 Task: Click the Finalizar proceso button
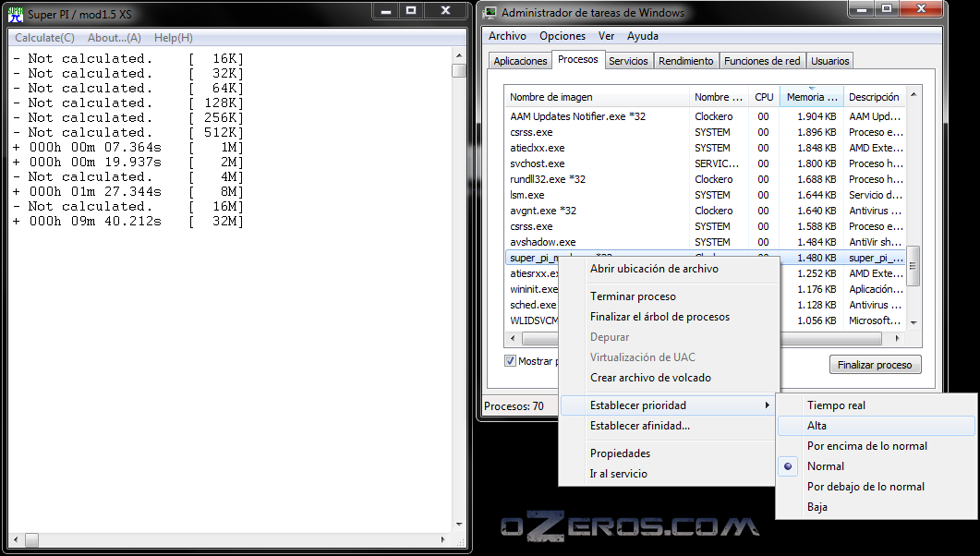coord(875,365)
